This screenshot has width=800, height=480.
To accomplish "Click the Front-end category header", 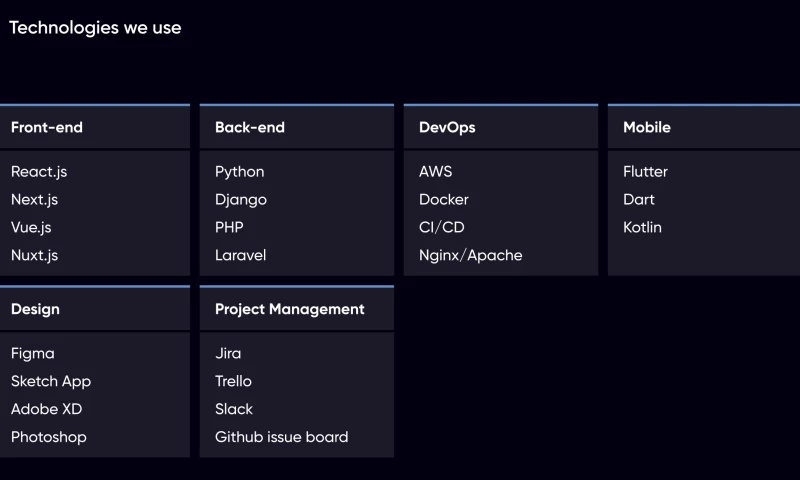I will 47,128.
